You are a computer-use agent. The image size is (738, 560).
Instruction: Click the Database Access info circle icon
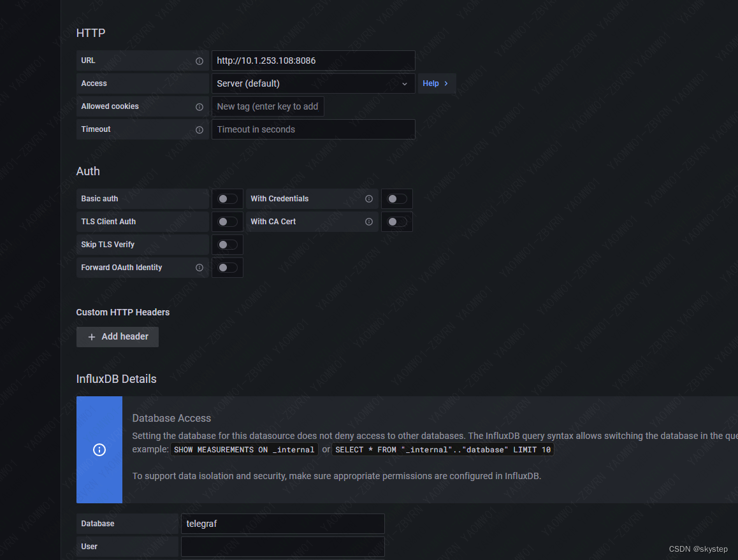tap(99, 450)
